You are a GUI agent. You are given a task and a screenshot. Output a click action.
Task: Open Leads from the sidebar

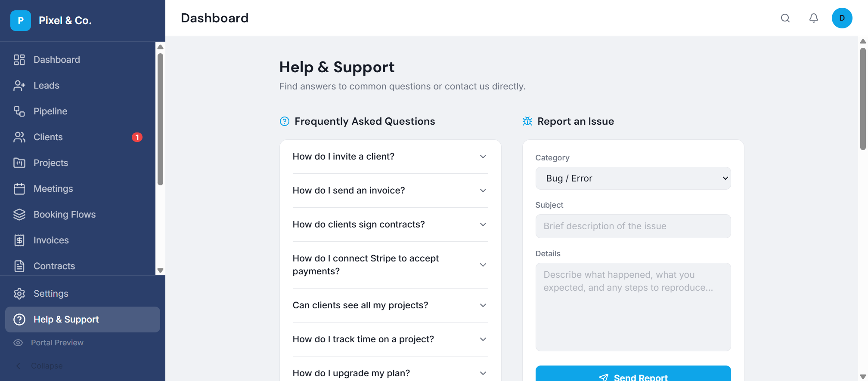click(46, 86)
